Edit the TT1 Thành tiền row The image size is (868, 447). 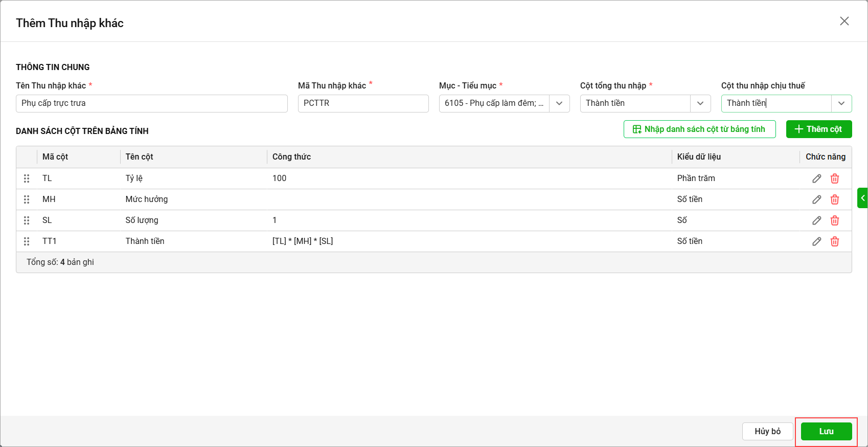[816, 241]
